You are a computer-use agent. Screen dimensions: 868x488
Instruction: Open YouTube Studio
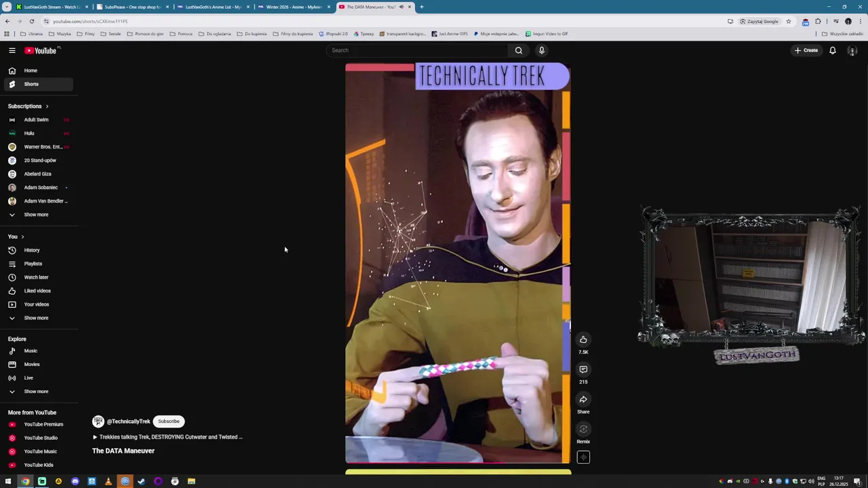38,438
